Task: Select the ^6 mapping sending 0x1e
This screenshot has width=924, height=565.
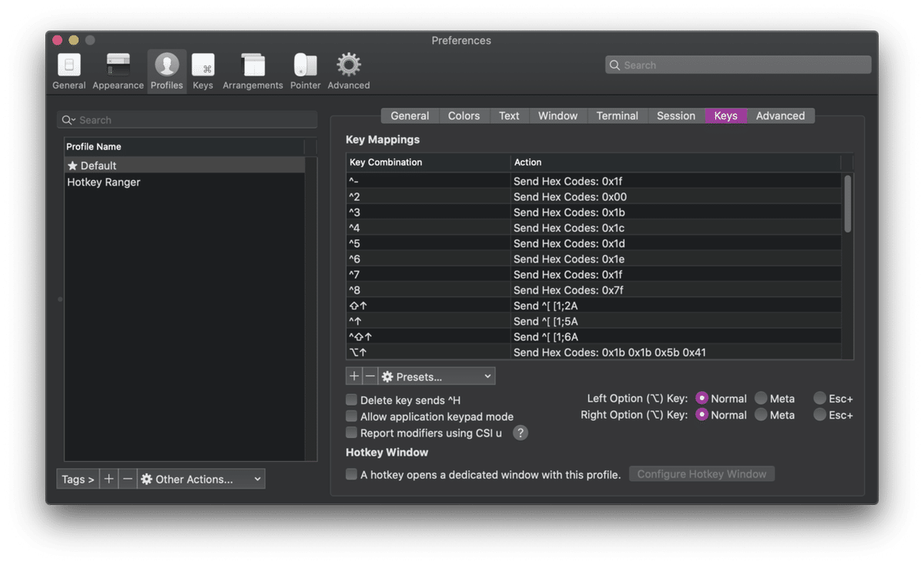Action: tap(594, 259)
